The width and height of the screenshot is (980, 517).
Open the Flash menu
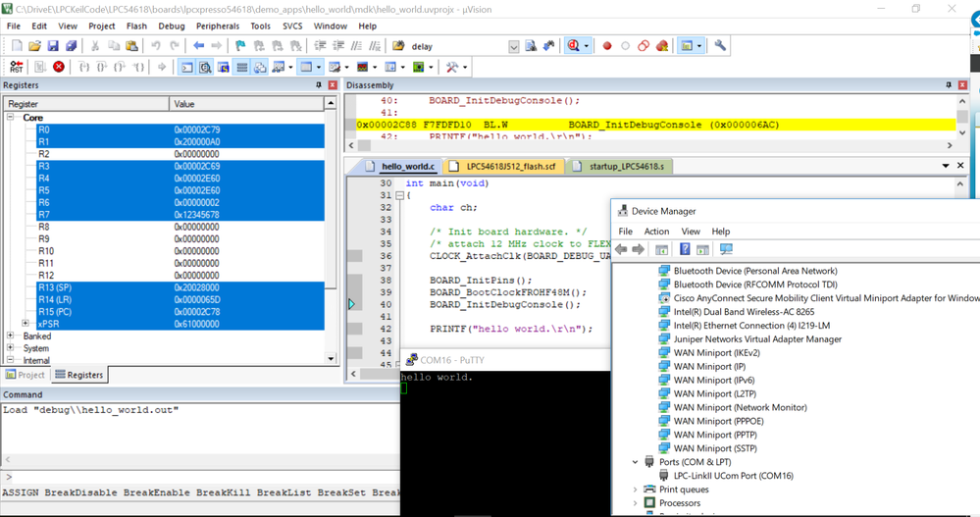[136, 26]
